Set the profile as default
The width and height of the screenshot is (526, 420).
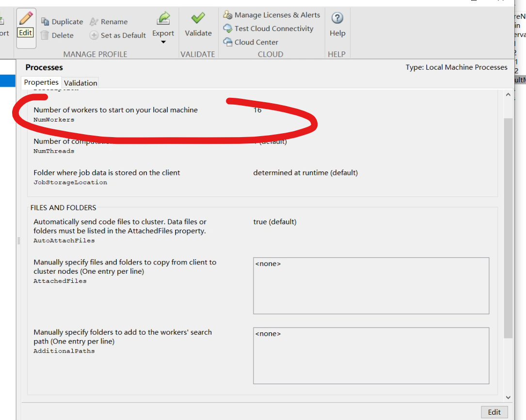coord(118,35)
